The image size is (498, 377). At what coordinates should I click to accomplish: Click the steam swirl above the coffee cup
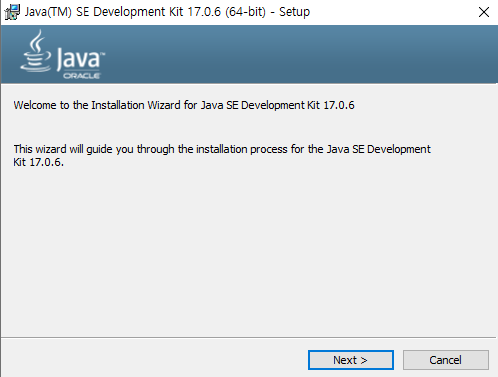pyautogui.click(x=37, y=41)
